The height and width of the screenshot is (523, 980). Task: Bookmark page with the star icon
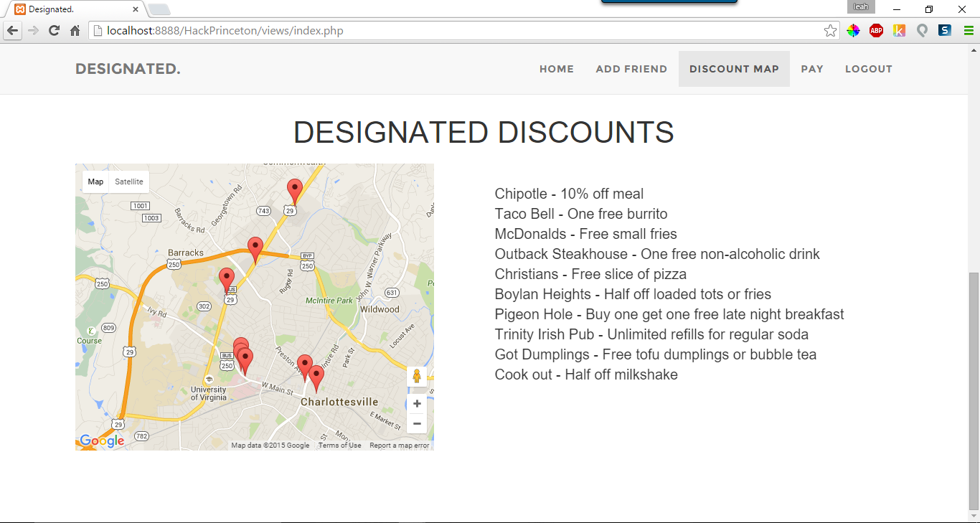830,31
